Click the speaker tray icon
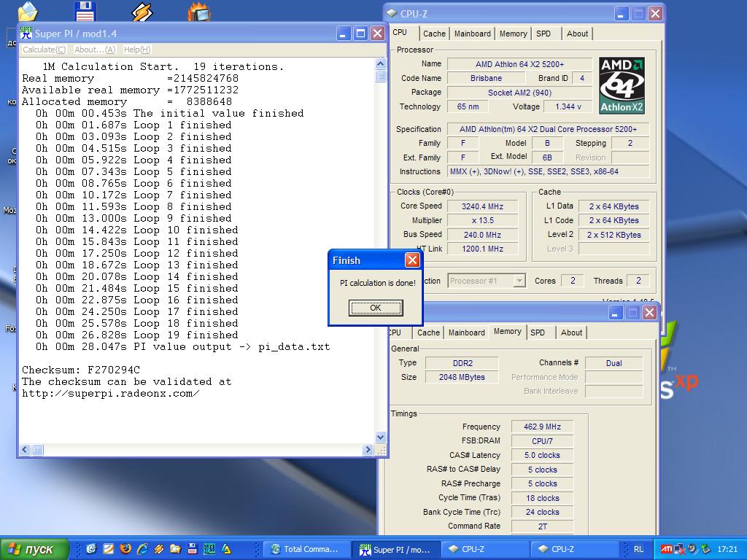Image resolution: width=747 pixels, height=560 pixels. pyautogui.click(x=692, y=549)
